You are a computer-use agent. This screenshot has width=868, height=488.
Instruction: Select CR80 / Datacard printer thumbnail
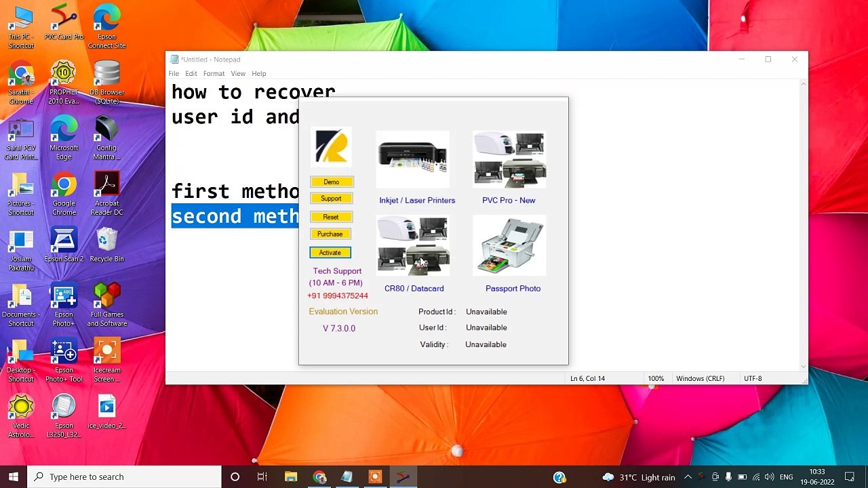(x=413, y=245)
